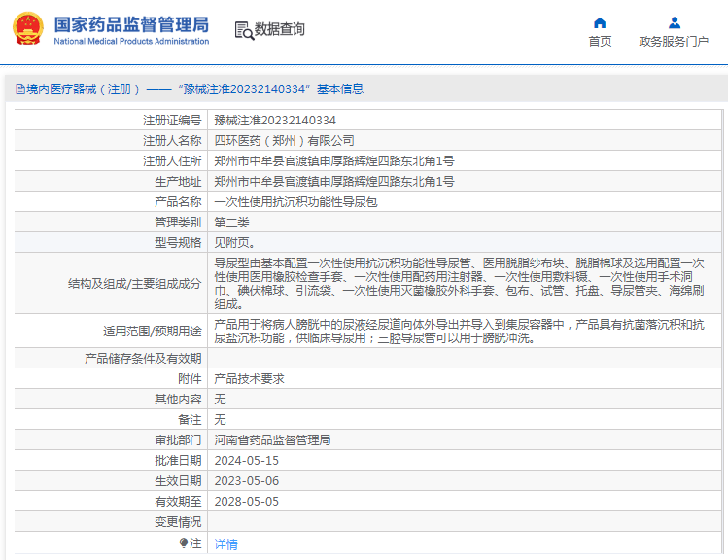This screenshot has height=560, width=728.
Task: Click the 结构及组成/主要组成成分 description text
Action: pyautogui.click(x=459, y=284)
